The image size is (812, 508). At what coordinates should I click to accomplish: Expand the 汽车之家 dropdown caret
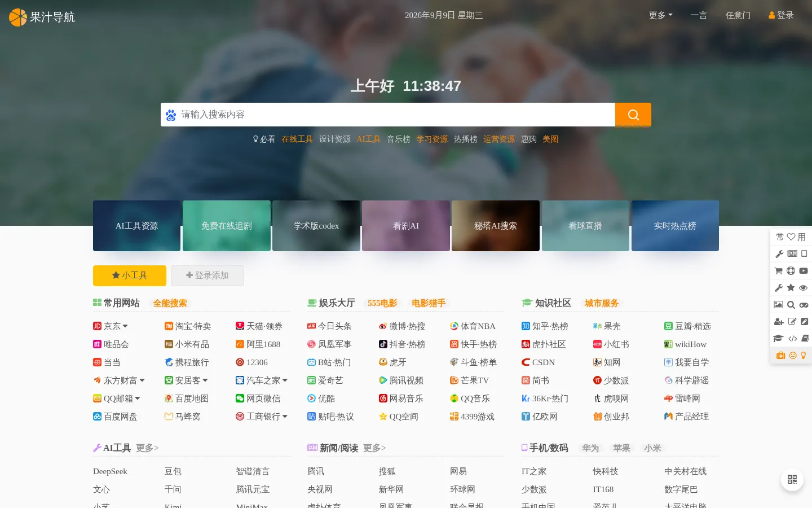[285, 380]
